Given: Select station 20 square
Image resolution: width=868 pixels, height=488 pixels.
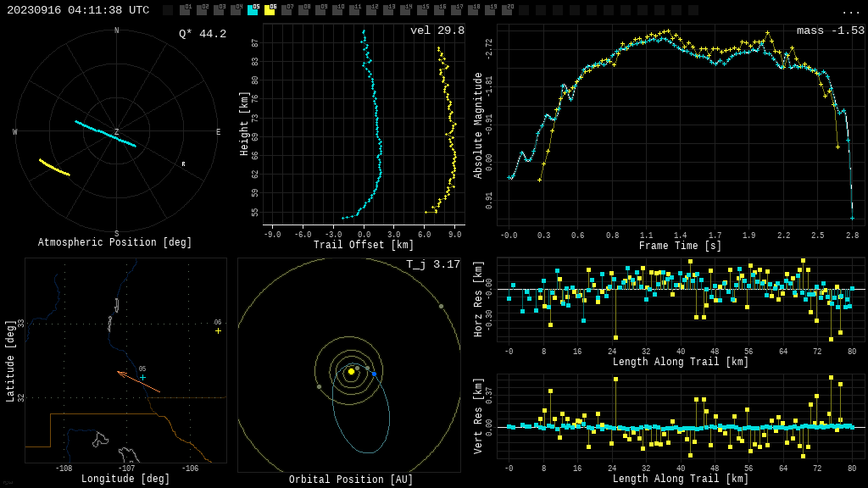Looking at the screenshot, I should tap(507, 10).
